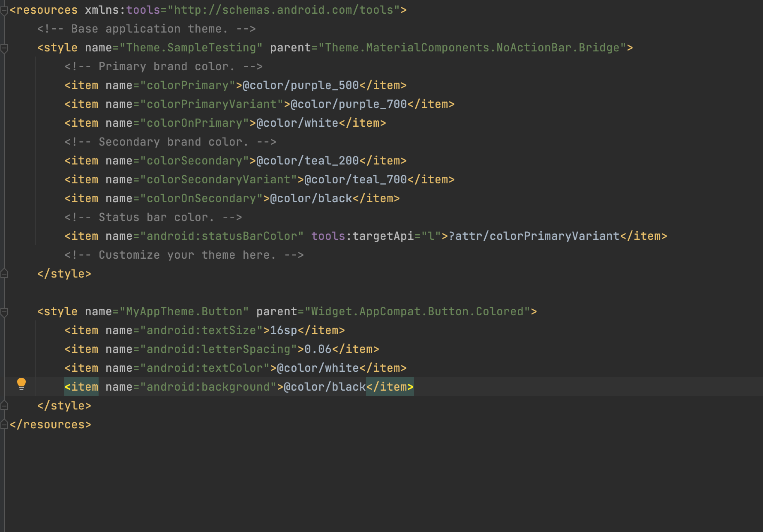Click the @color/purple_500 reference
Viewport: 763px width, 532px height.
coord(301,86)
